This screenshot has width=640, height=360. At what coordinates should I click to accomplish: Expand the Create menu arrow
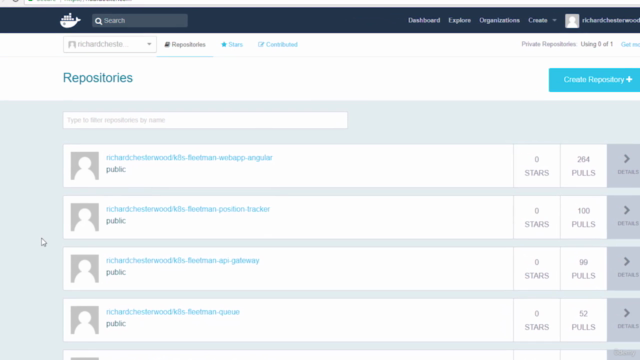(x=554, y=20)
